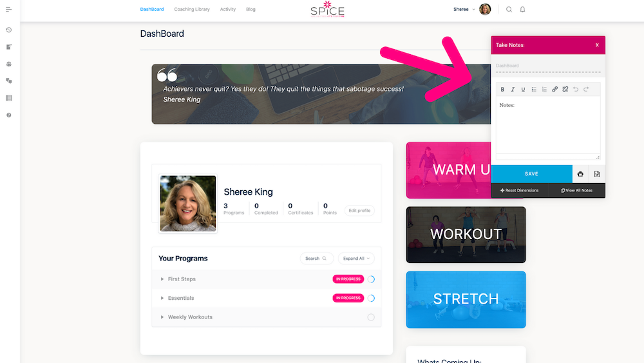The width and height of the screenshot is (644, 363).
Task: Open the WORKOUT video thumbnail
Action: click(466, 235)
